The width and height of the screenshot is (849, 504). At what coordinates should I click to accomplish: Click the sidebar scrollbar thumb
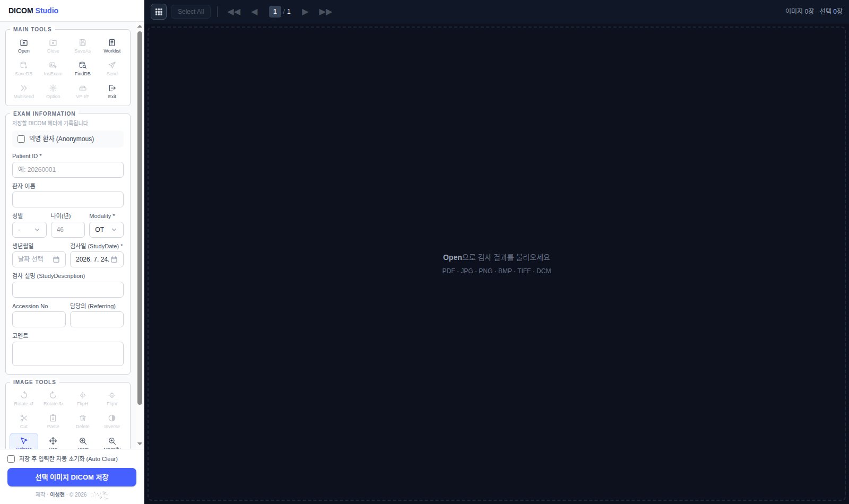click(x=140, y=218)
